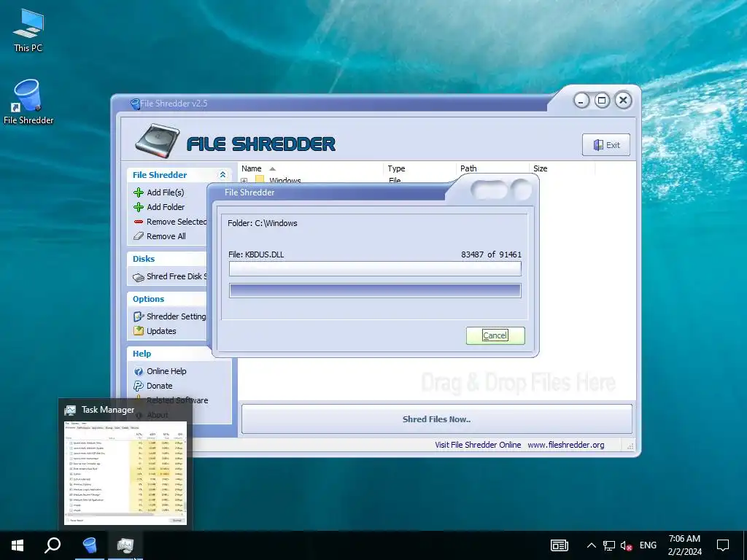The image size is (747, 560).
Task: Click the 83487 of 91461 counter
Action: [x=491, y=254]
